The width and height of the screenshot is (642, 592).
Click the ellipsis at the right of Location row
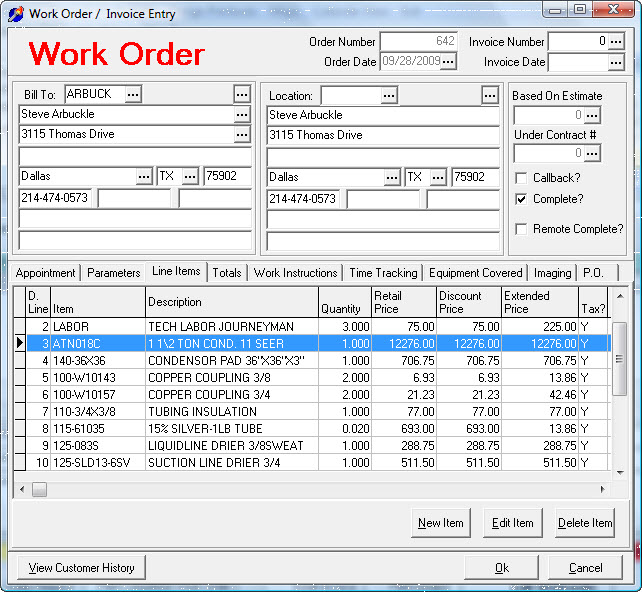point(489,95)
